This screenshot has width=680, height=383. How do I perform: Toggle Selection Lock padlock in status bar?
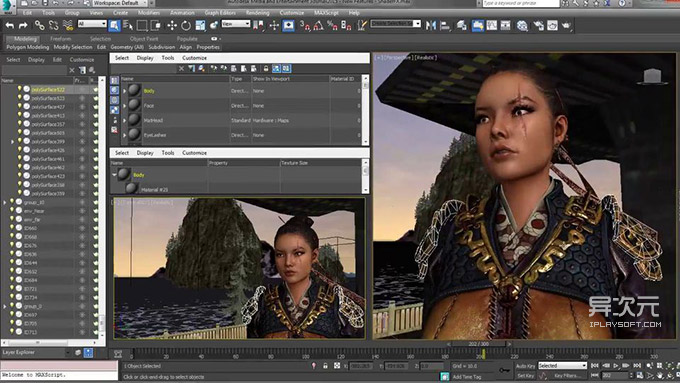[x=325, y=366]
